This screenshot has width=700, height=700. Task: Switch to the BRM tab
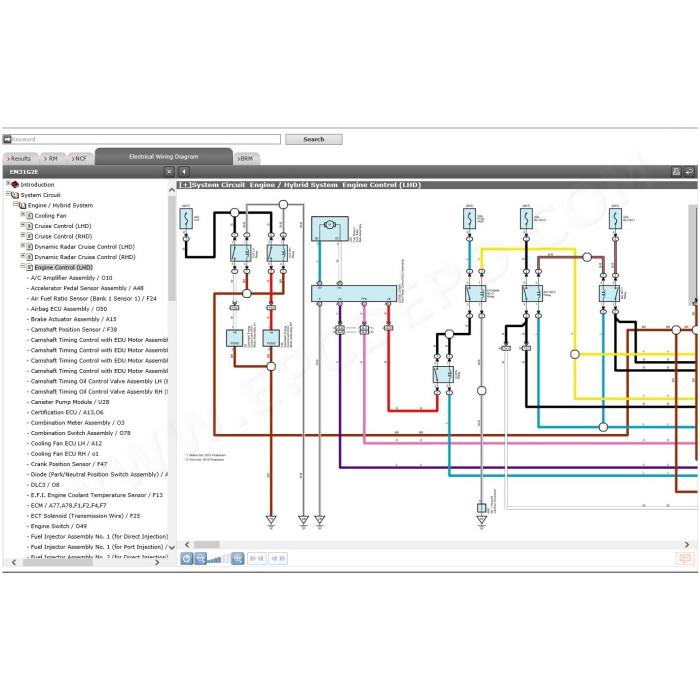(246, 158)
